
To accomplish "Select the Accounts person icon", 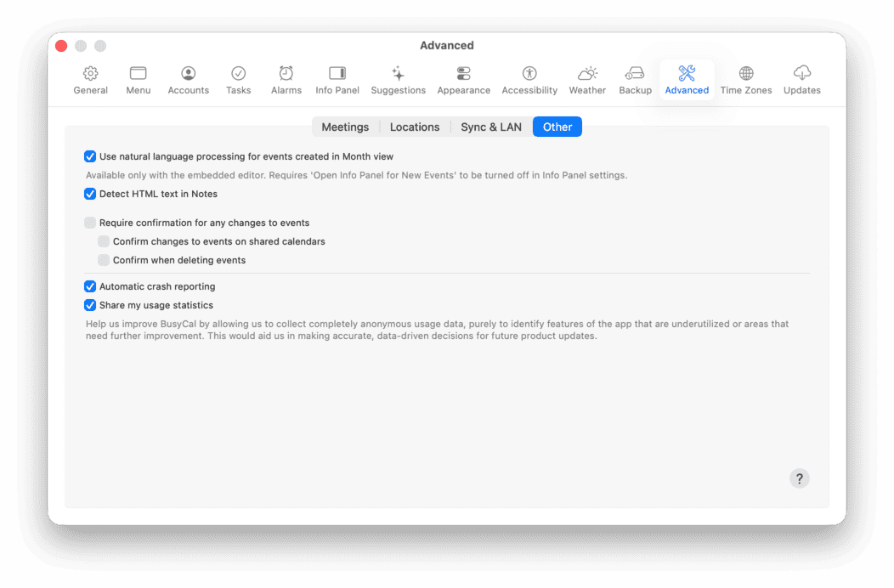I will 188,74.
